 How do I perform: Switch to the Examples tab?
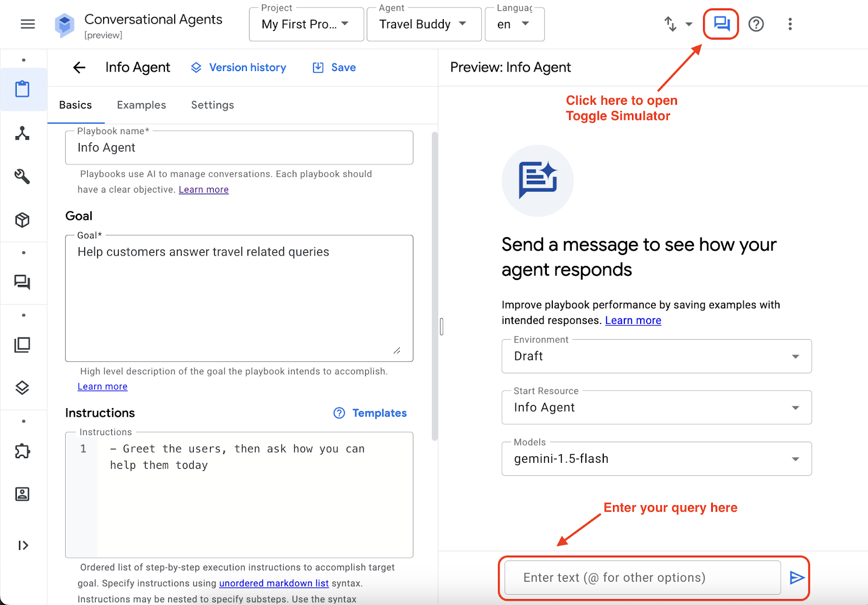(x=142, y=105)
